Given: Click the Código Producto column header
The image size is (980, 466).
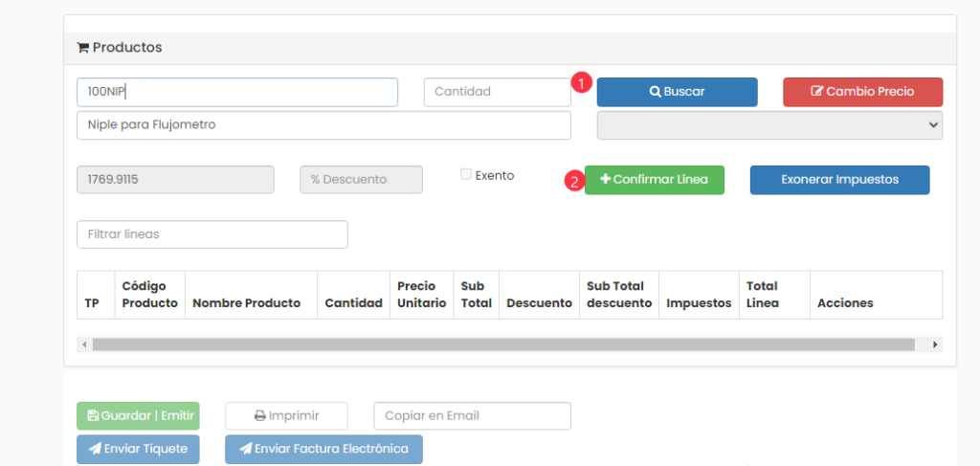Looking at the screenshot, I should [x=150, y=295].
